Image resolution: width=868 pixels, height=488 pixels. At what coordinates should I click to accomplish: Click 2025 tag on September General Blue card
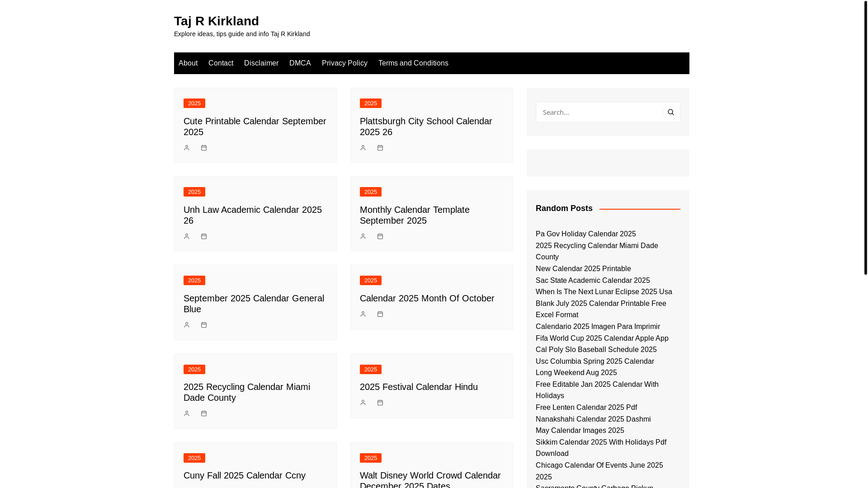pos(194,281)
